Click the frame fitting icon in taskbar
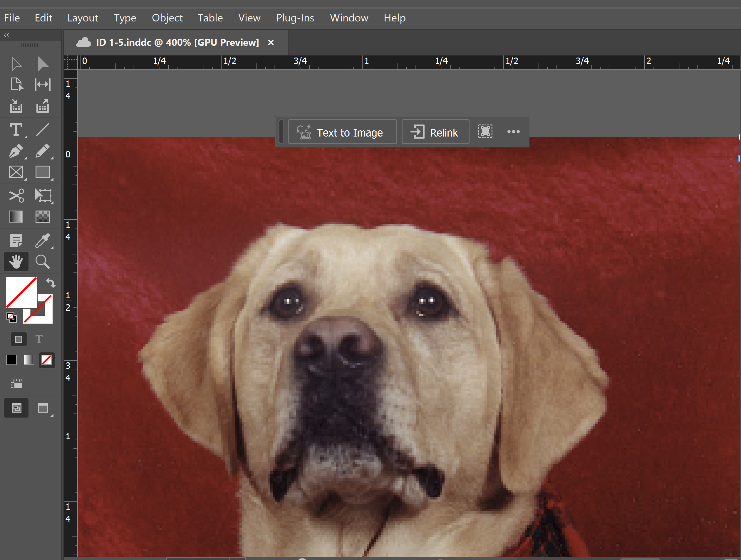This screenshot has width=741, height=560. (x=485, y=132)
